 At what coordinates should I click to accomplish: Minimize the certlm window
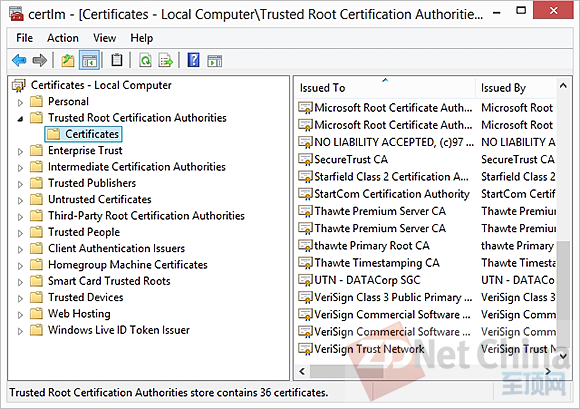(x=497, y=12)
